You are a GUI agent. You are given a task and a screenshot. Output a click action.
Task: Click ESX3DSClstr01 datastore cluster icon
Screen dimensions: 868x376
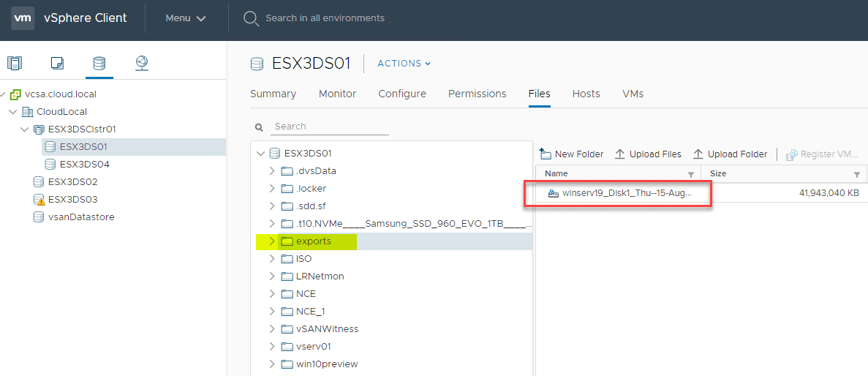click(39, 129)
